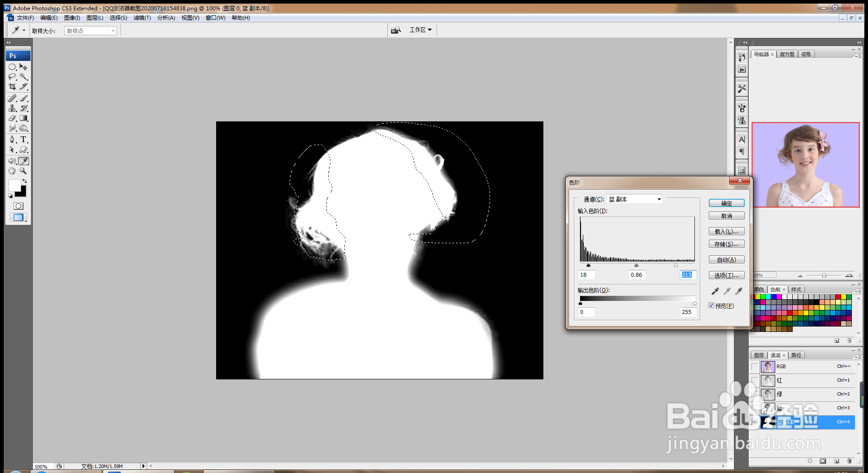Adjust the Navigator zoom slider
The width and height of the screenshot is (868, 473).
click(824, 275)
